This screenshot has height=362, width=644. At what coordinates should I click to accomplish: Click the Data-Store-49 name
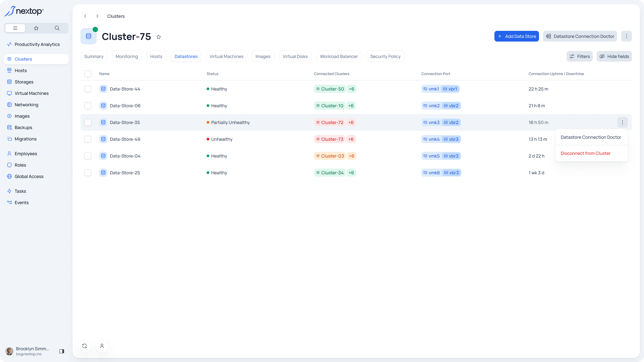[x=125, y=139]
